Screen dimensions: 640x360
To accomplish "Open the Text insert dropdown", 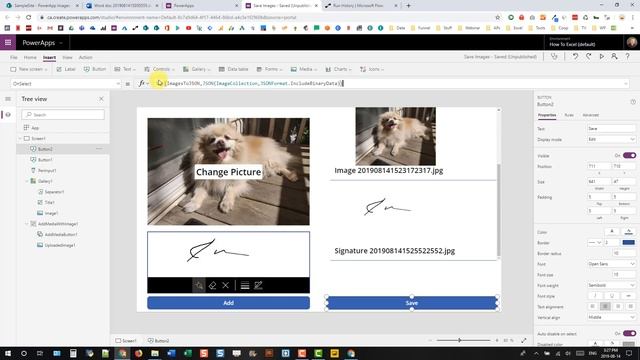I will point(125,69).
